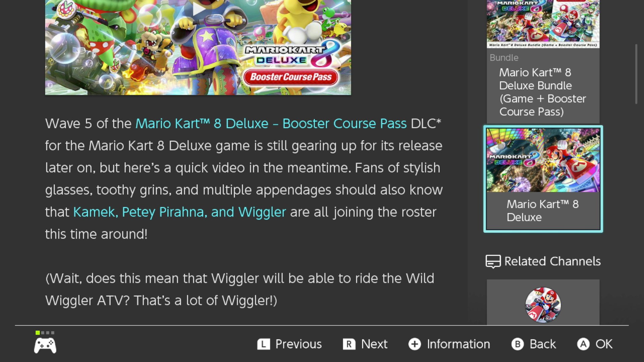Follow the Kamek, Petey Pirahna, and Wiggler link
The height and width of the screenshot is (362, 644).
pos(179,212)
